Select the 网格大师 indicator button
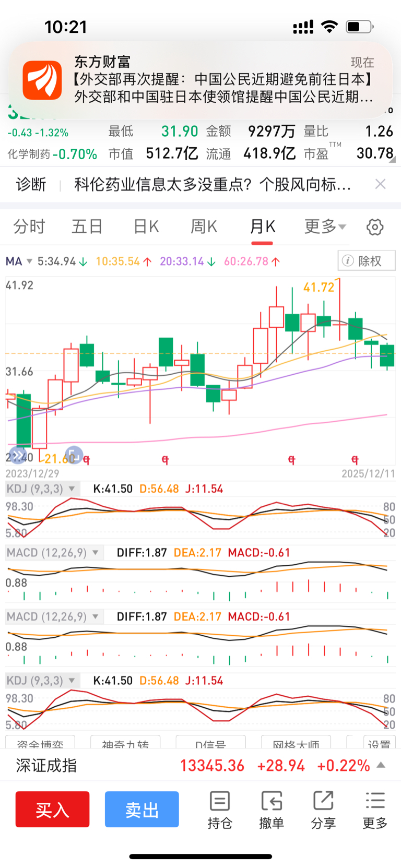 [296, 743]
